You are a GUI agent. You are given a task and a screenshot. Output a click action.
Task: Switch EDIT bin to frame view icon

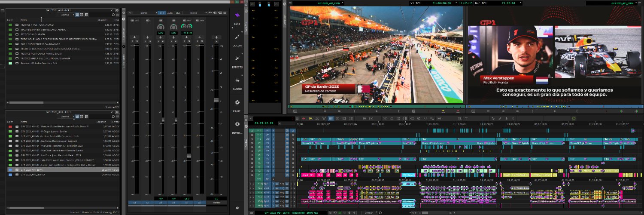click(82, 116)
